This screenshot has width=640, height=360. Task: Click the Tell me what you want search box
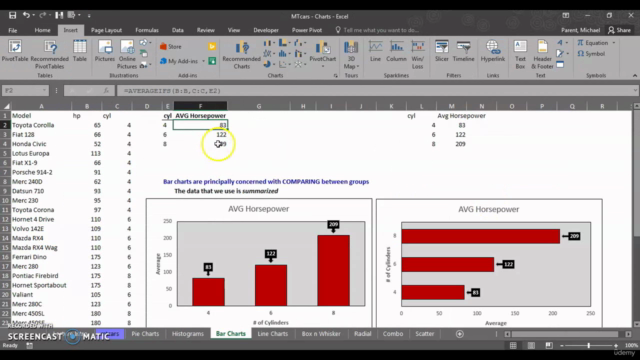tap(377, 30)
